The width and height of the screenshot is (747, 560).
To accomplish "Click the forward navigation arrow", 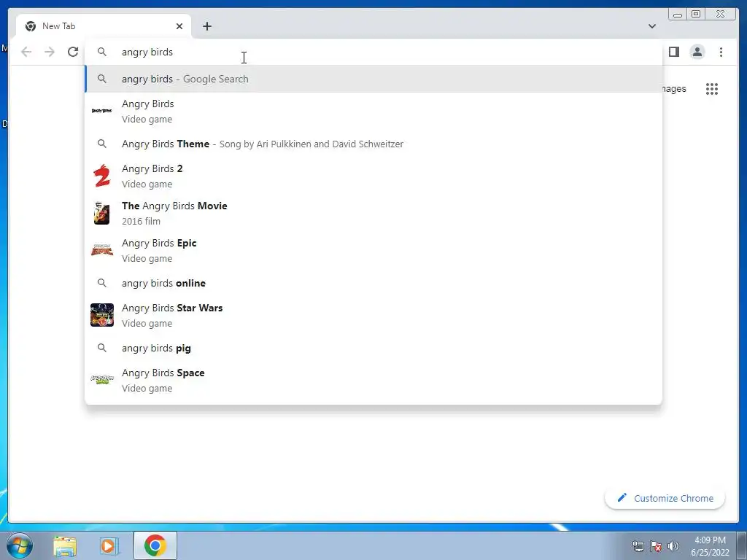I will pyautogui.click(x=50, y=52).
